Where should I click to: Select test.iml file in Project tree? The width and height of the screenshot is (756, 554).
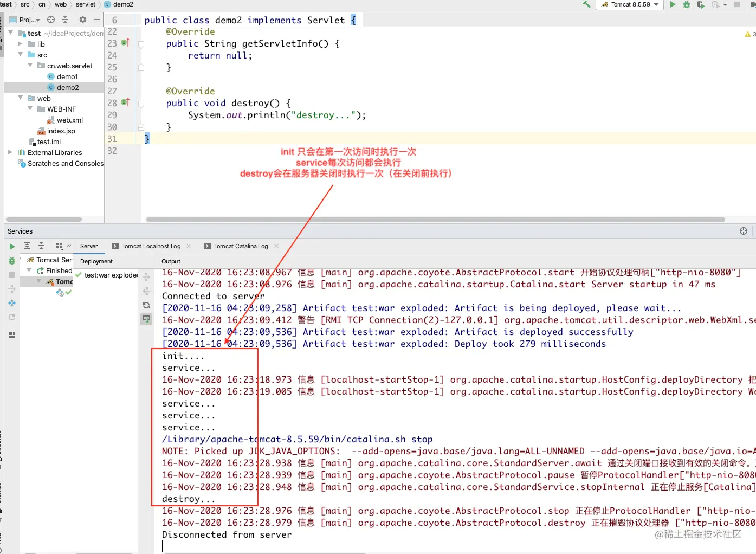44,141
